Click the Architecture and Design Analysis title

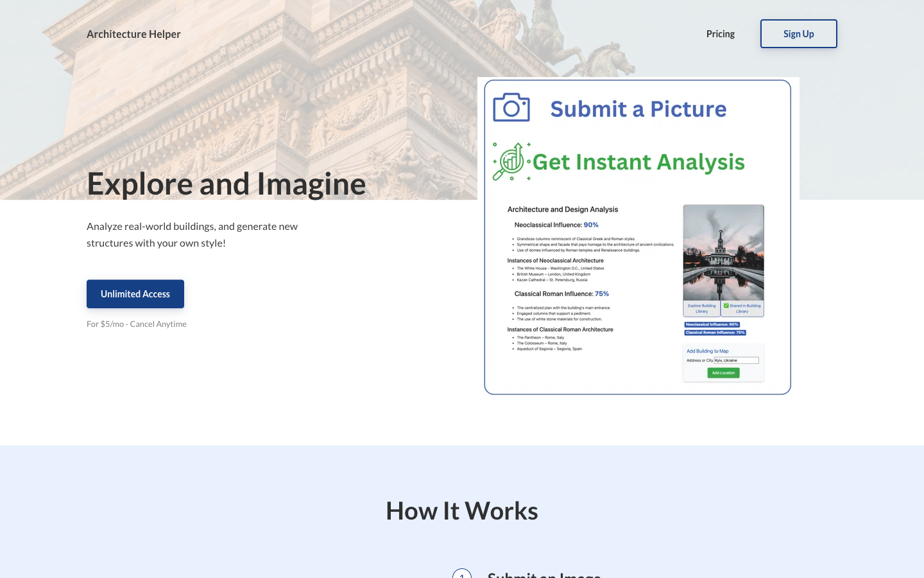(x=562, y=209)
